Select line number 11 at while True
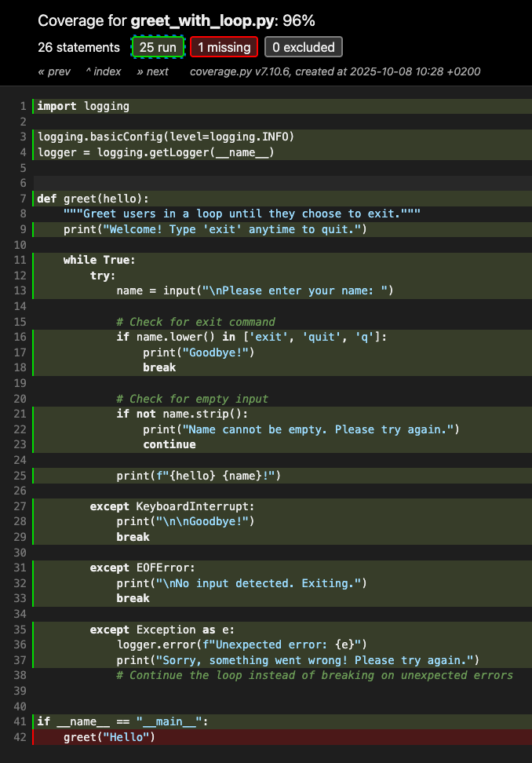The image size is (532, 763). pos(20,260)
